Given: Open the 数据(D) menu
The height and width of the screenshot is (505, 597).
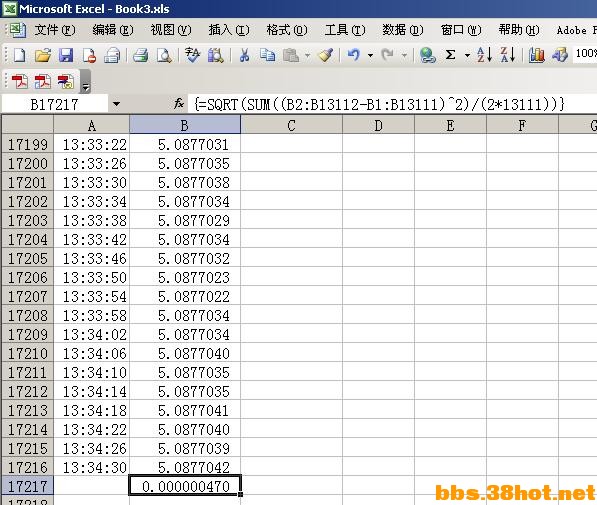Looking at the screenshot, I should 403,30.
